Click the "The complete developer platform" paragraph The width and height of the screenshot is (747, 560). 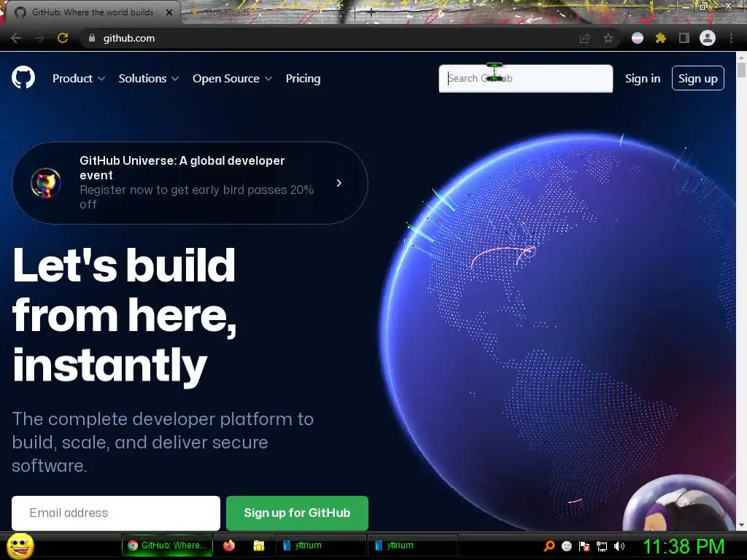[x=163, y=443]
